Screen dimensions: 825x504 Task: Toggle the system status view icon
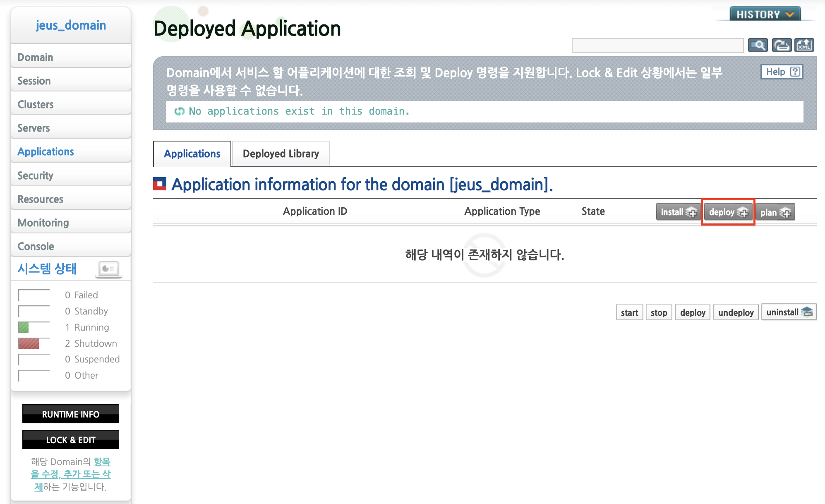click(109, 269)
